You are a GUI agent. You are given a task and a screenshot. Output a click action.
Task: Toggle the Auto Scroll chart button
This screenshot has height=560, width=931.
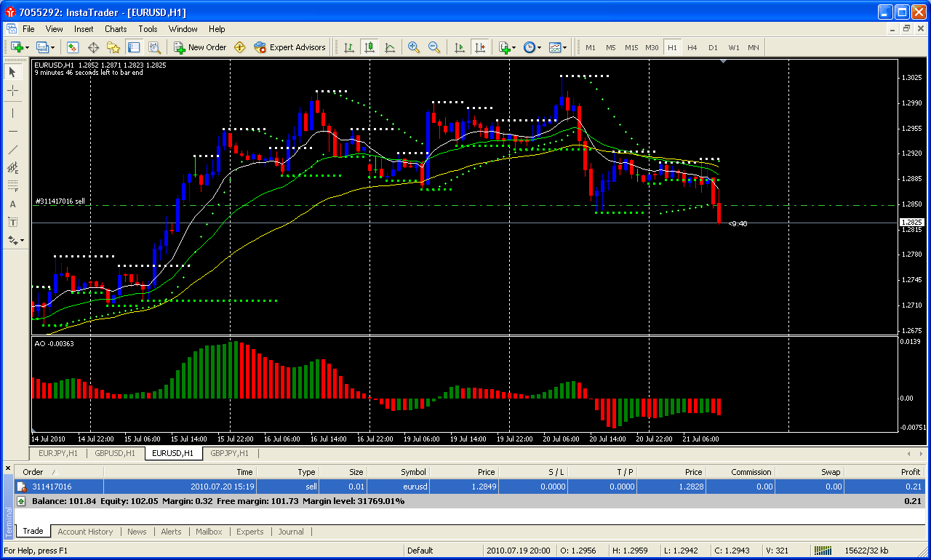tap(459, 47)
